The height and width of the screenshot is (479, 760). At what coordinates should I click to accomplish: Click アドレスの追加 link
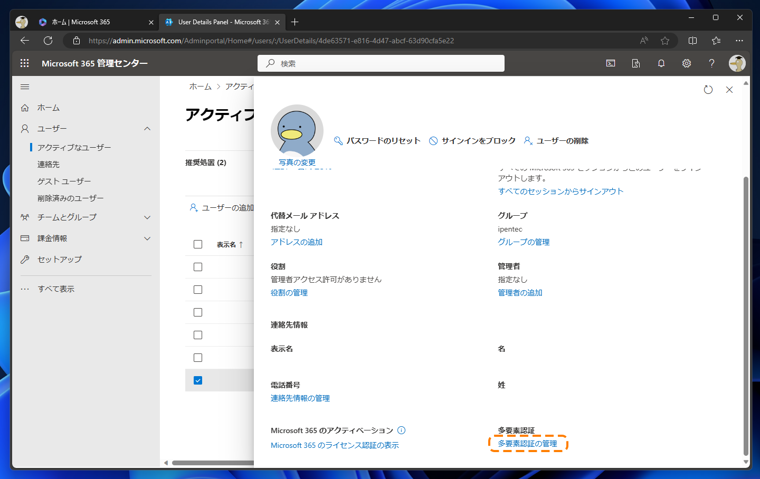tap(296, 242)
